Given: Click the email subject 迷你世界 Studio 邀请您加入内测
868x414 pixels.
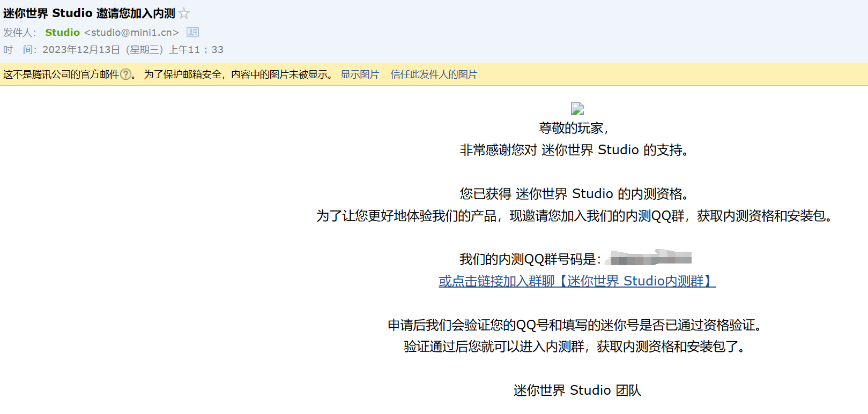Looking at the screenshot, I should point(89,13).
